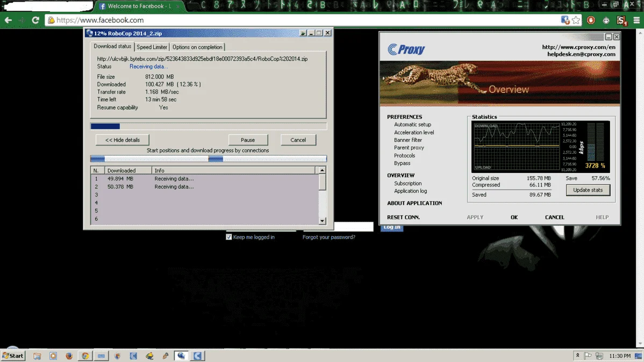Open Acceleration level preference
The image size is (644, 362).
click(x=414, y=133)
